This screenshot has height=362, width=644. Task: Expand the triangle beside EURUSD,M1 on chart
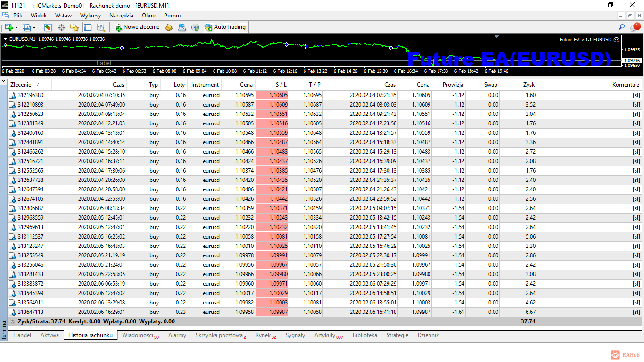(x=5, y=39)
